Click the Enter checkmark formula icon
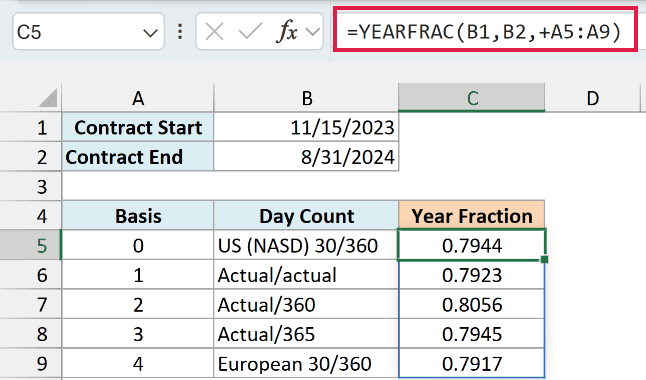Screen dimensions: 646x380 [250, 32]
